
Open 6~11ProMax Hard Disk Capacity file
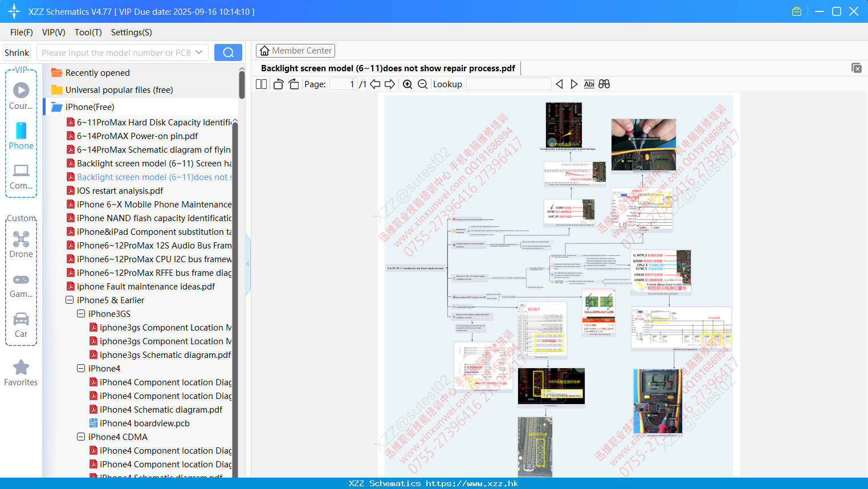(149, 123)
